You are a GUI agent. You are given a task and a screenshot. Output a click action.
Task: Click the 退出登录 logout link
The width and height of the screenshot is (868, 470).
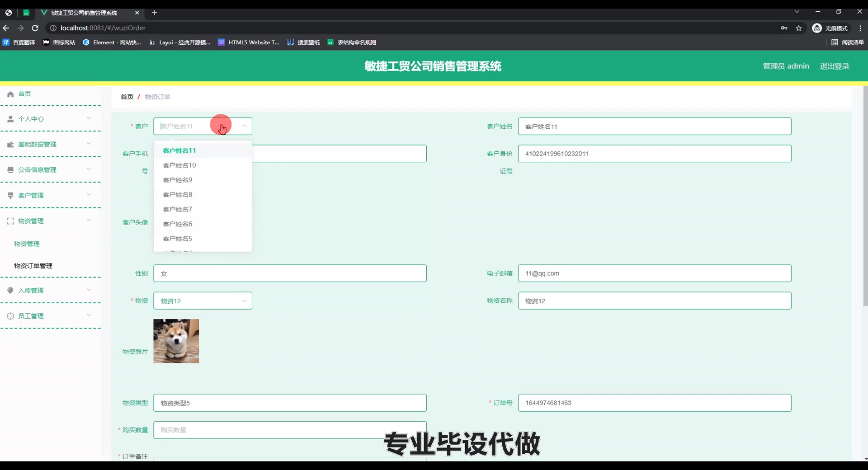[835, 66]
